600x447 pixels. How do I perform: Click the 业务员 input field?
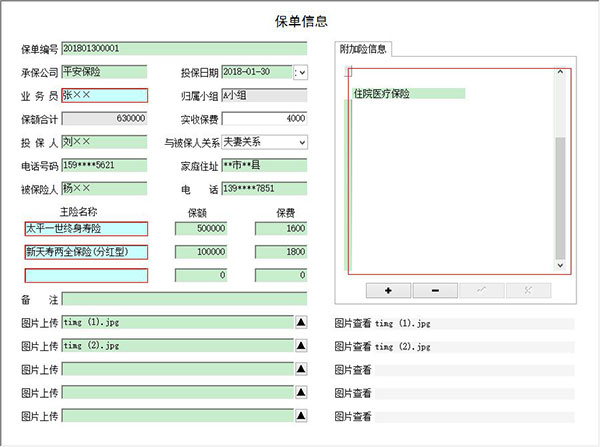point(104,96)
